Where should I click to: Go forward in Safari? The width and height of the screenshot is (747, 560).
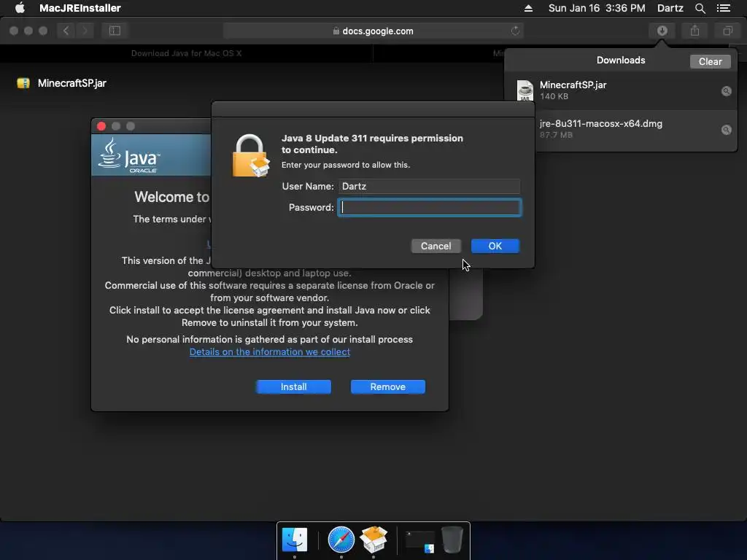coord(85,31)
